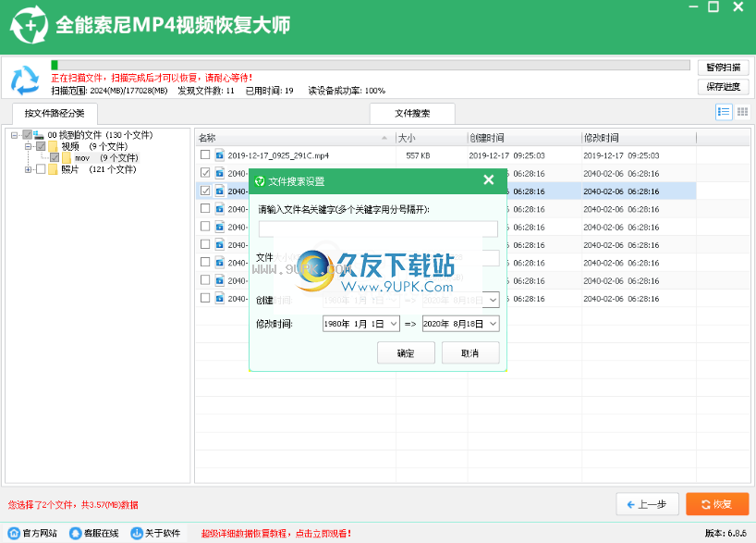Click the app logo in title bar

tap(29, 25)
